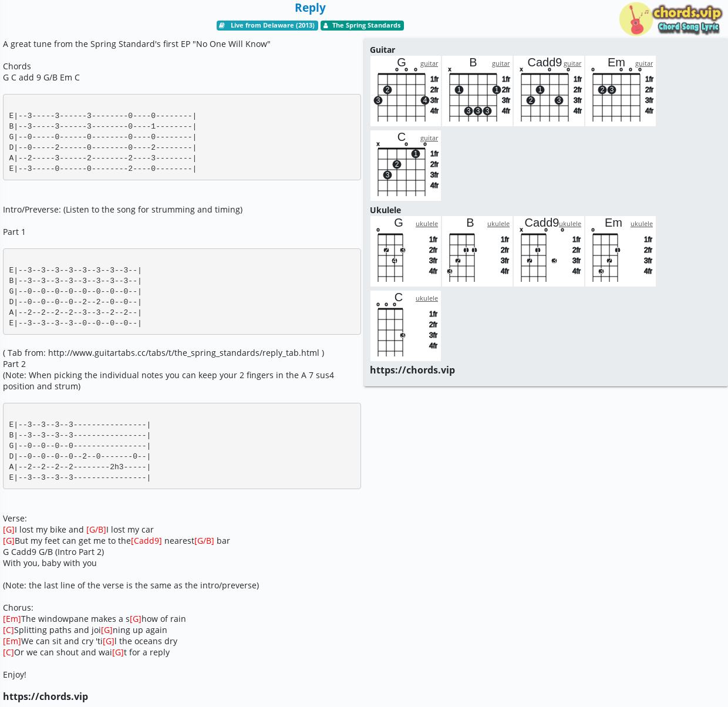Click the ukulele link above Em diagram
Image resolution: width=728 pixels, height=707 pixels.
642,224
